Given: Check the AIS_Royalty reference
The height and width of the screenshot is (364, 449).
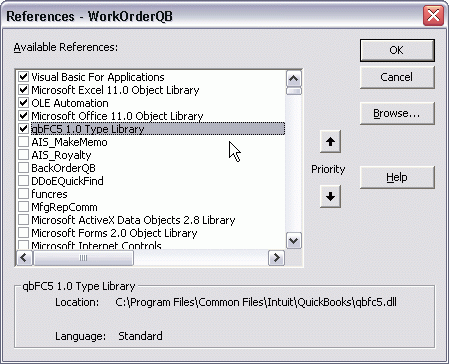Looking at the screenshot, I should 23,155.
